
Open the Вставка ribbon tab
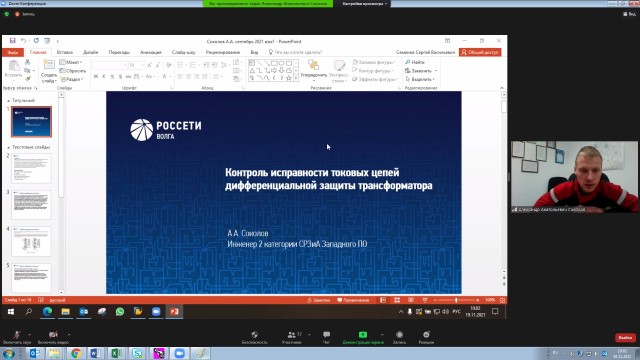click(x=64, y=52)
